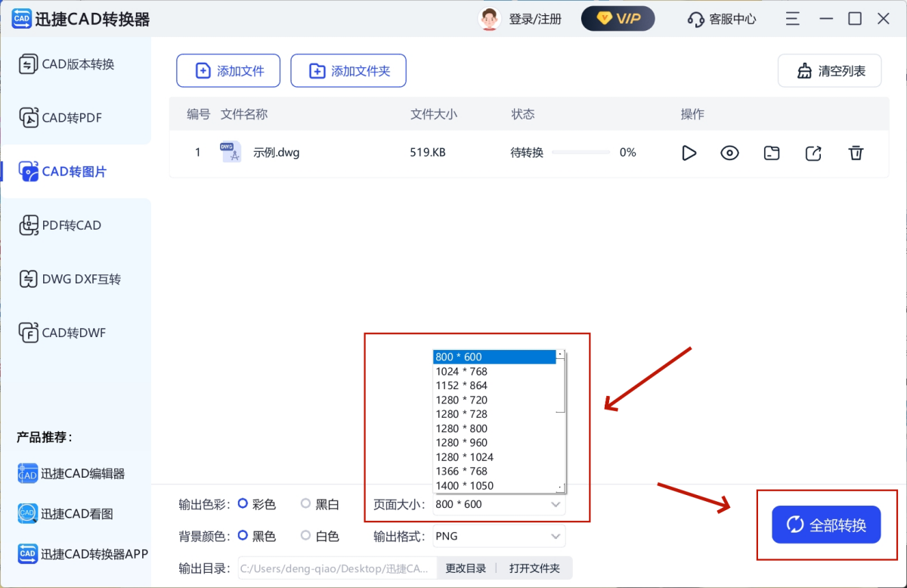This screenshot has width=907, height=588.
Task: Open output folder icon for 示例.dwg
Action: pyautogui.click(x=771, y=153)
